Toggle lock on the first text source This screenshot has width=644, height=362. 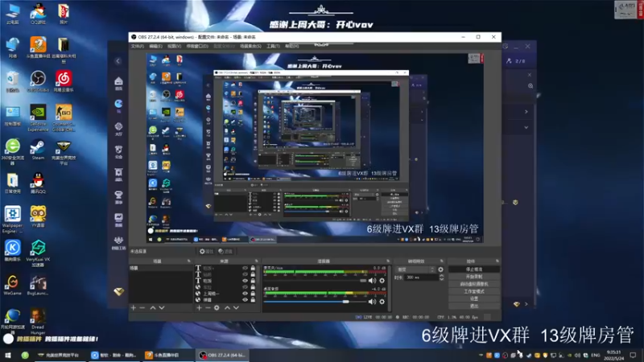click(253, 268)
